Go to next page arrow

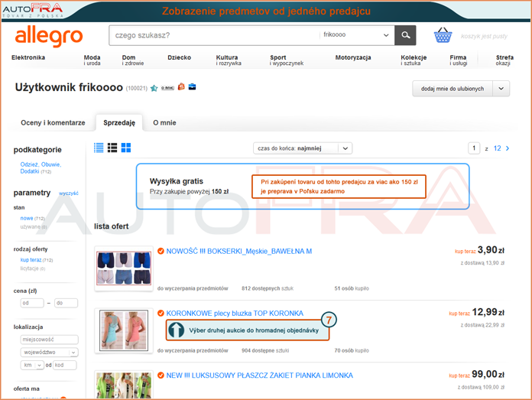508,148
